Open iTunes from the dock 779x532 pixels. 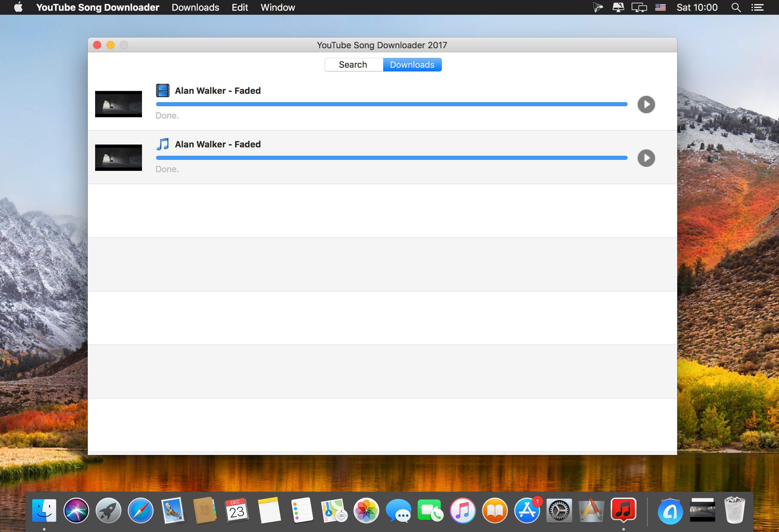(x=463, y=511)
